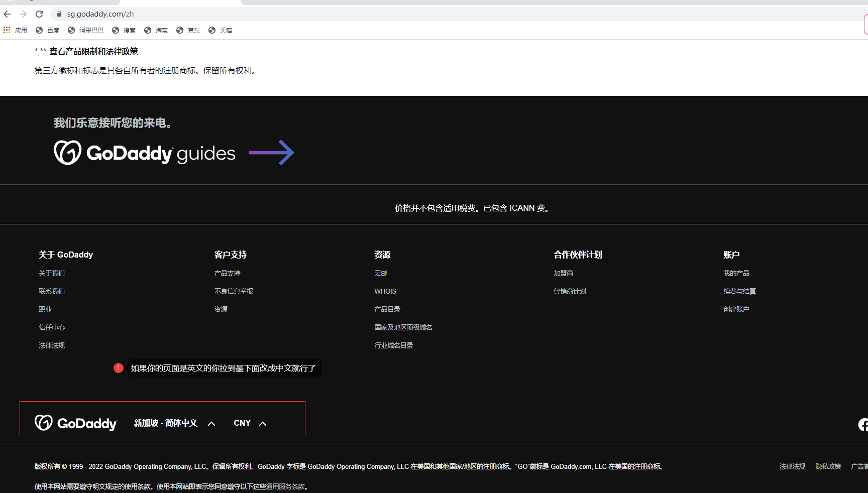Open the 天猫 bookmark
This screenshot has width=868, height=493.
221,30
